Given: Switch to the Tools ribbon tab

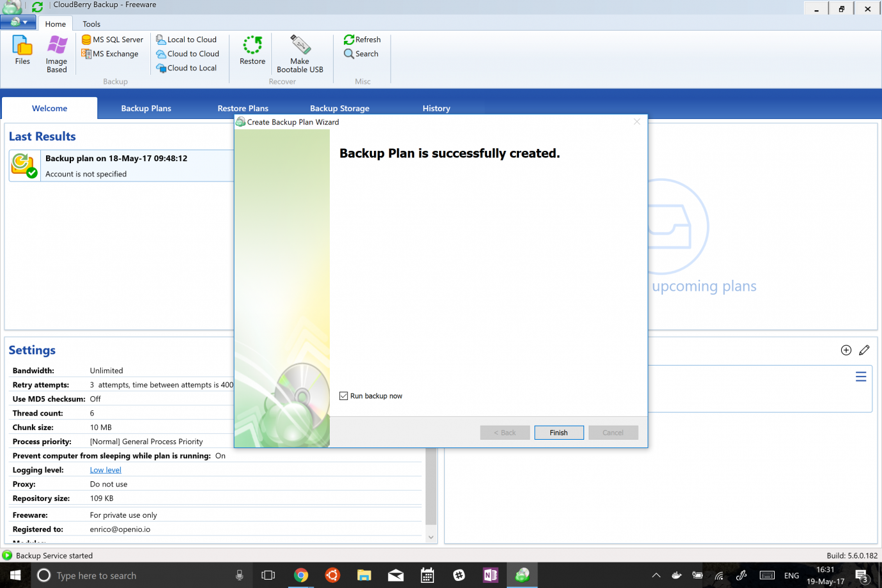Looking at the screenshot, I should click(91, 24).
